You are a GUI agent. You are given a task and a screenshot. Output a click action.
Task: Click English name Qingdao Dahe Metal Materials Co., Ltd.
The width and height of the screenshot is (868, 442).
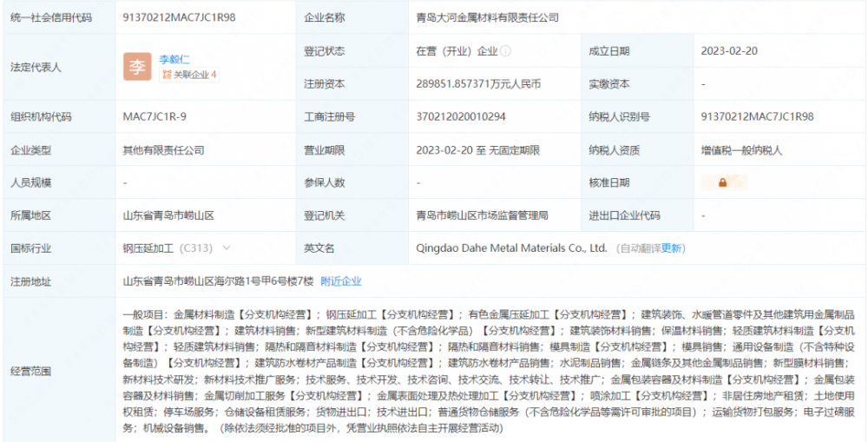[x=511, y=248]
